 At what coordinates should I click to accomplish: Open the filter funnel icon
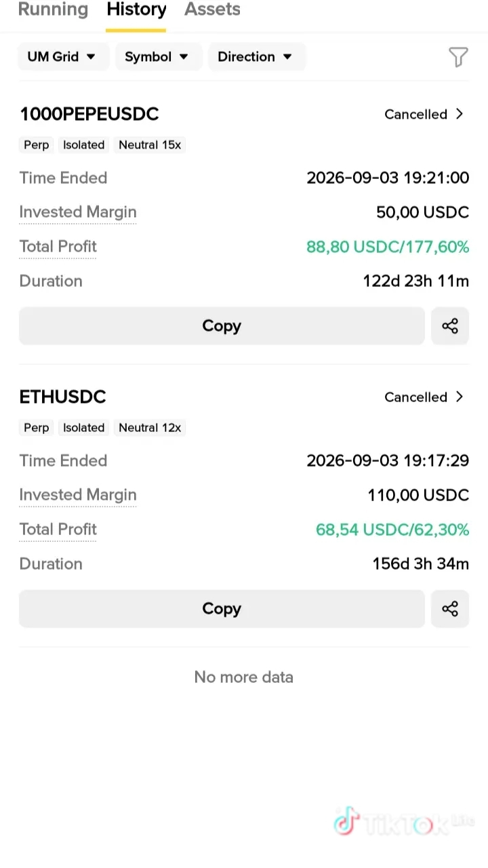coord(458,57)
